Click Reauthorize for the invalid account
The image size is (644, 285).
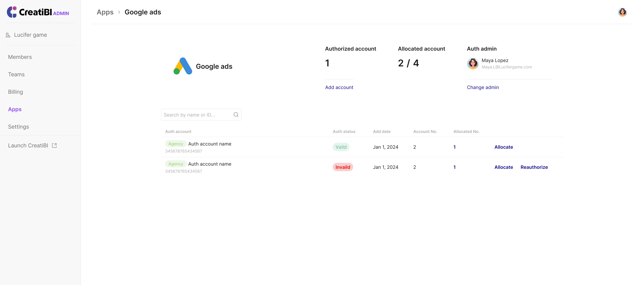(x=534, y=167)
